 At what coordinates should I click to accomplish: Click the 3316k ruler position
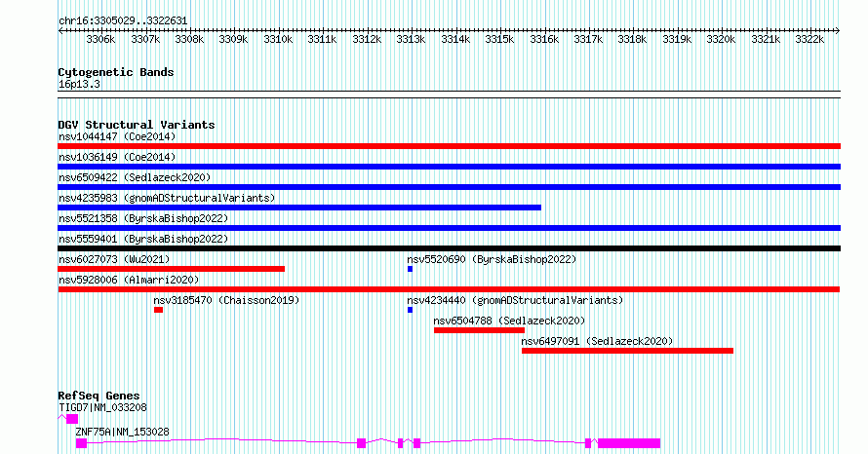544,39
